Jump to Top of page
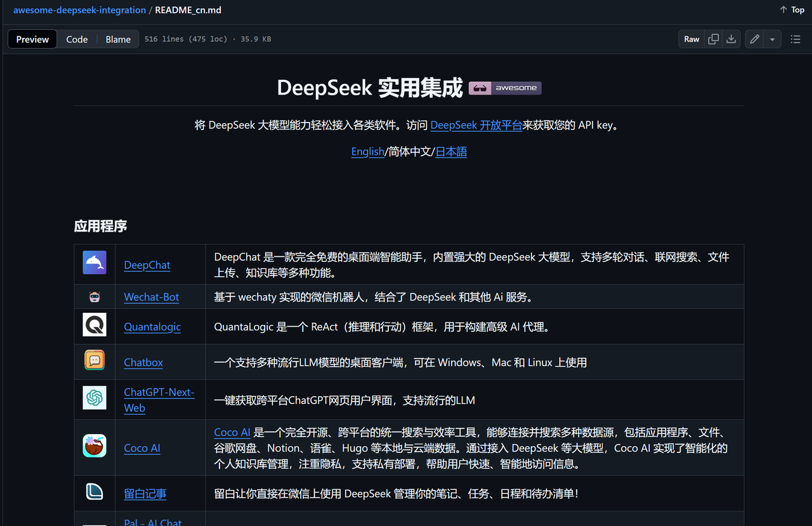The image size is (812, 526). pos(792,10)
